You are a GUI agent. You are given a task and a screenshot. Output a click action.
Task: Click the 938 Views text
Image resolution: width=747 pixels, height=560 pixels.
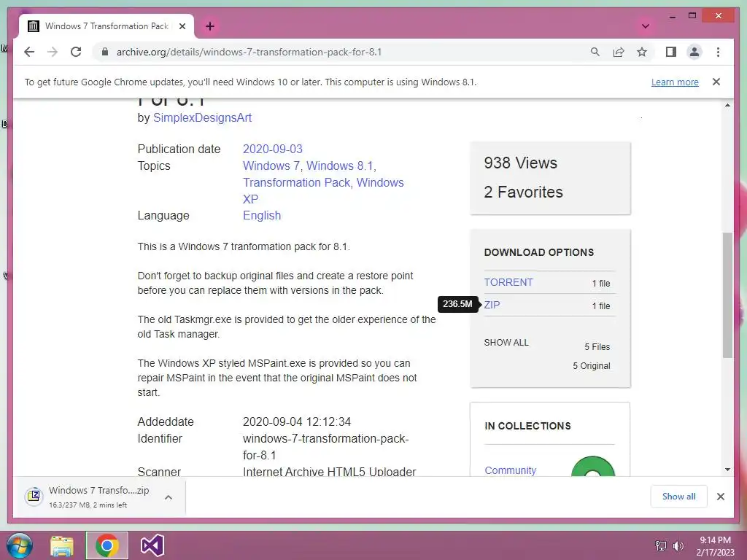click(520, 163)
